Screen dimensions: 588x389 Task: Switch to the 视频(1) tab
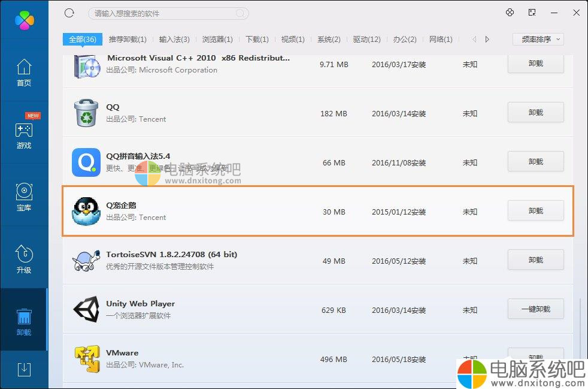click(293, 40)
